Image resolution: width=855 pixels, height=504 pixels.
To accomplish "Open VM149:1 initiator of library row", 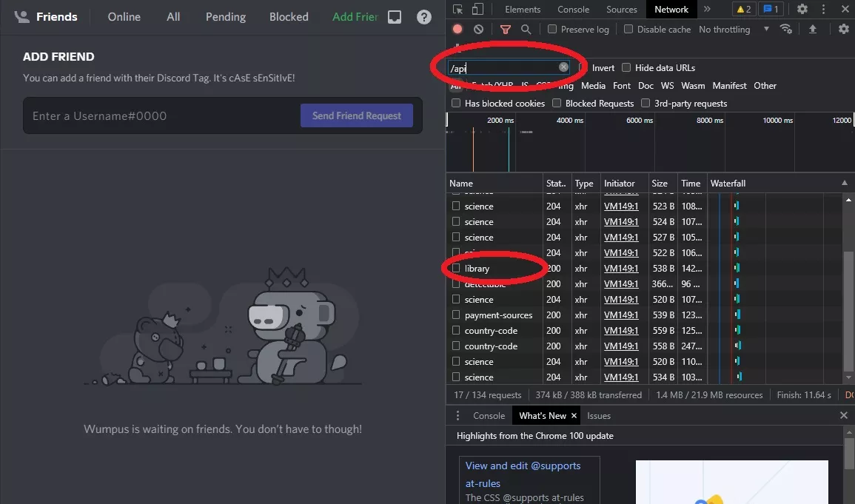I will (x=621, y=269).
